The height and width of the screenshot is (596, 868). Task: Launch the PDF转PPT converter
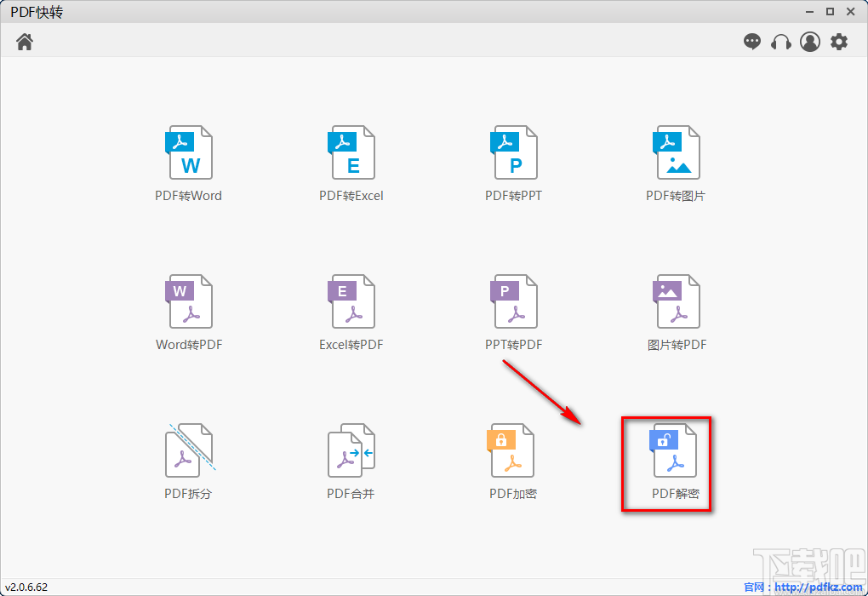tap(514, 153)
